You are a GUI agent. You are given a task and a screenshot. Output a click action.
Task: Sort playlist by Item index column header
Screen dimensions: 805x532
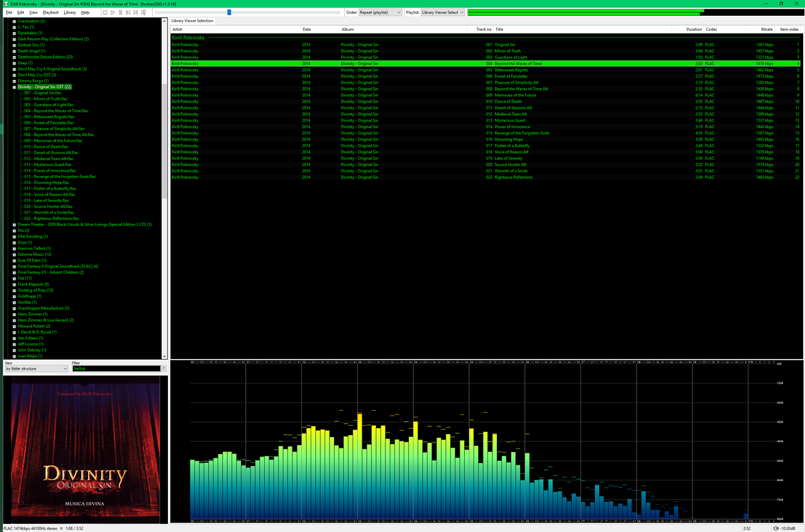789,30
